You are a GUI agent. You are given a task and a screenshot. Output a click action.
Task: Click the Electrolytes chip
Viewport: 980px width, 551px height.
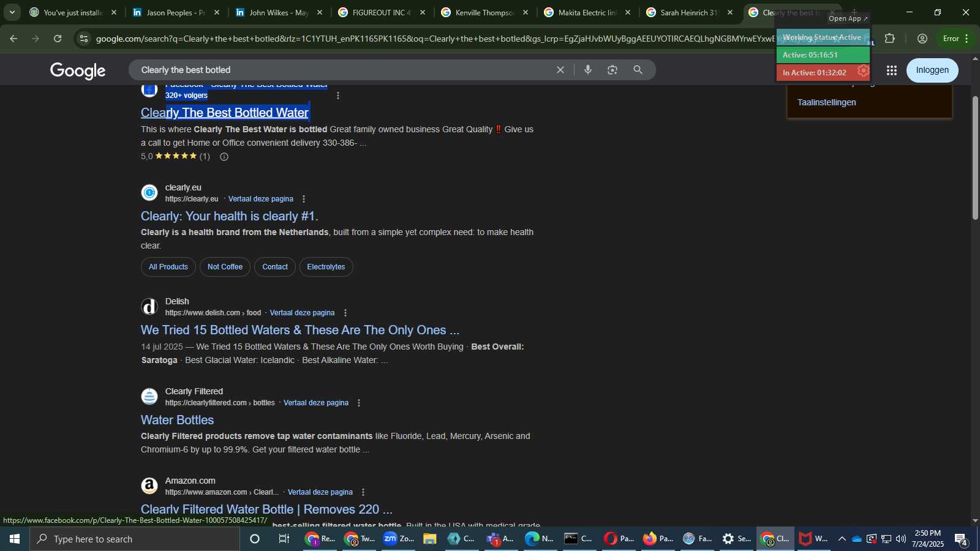326,267
